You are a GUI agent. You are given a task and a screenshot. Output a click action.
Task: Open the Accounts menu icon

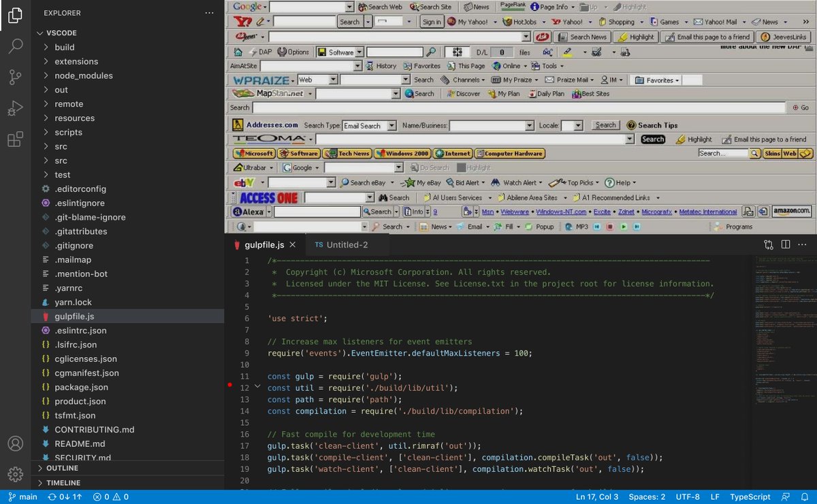coord(15,443)
